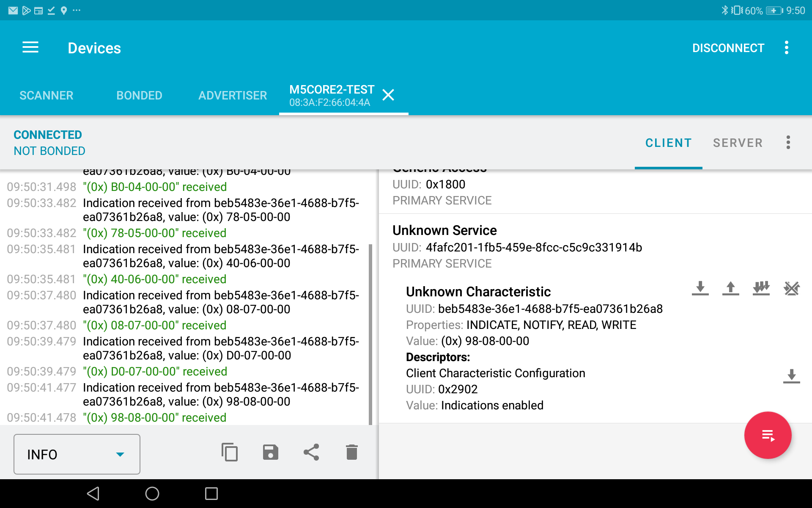812x508 pixels.
Task: Share the log output
Action: tap(311, 453)
